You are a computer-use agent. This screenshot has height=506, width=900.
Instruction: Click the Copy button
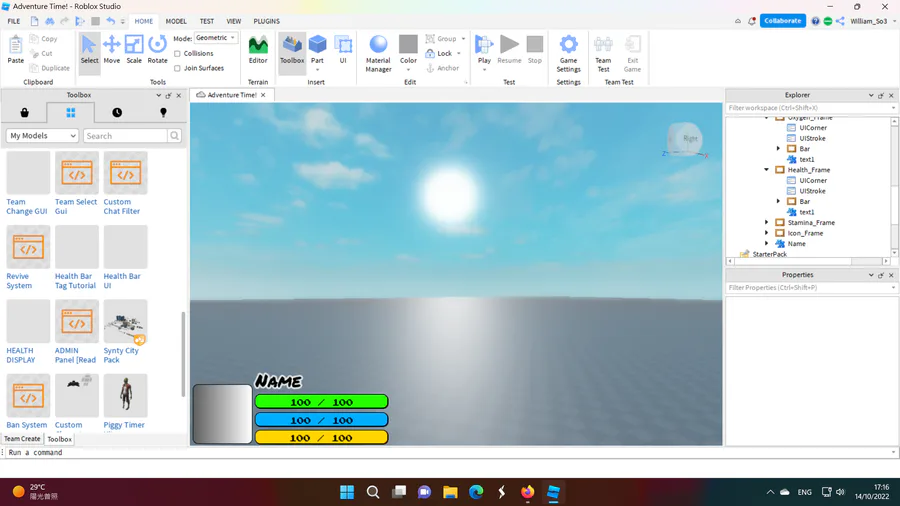(44, 39)
